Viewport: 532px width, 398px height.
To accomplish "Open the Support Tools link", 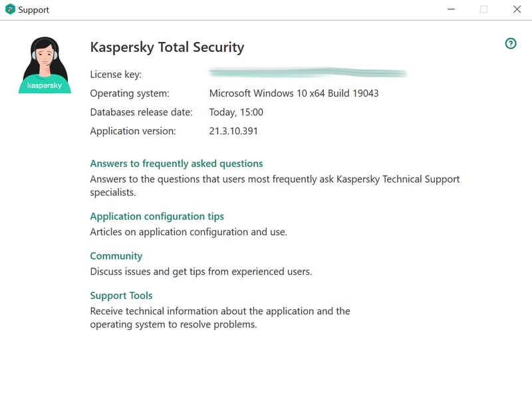I will pyautogui.click(x=121, y=296).
